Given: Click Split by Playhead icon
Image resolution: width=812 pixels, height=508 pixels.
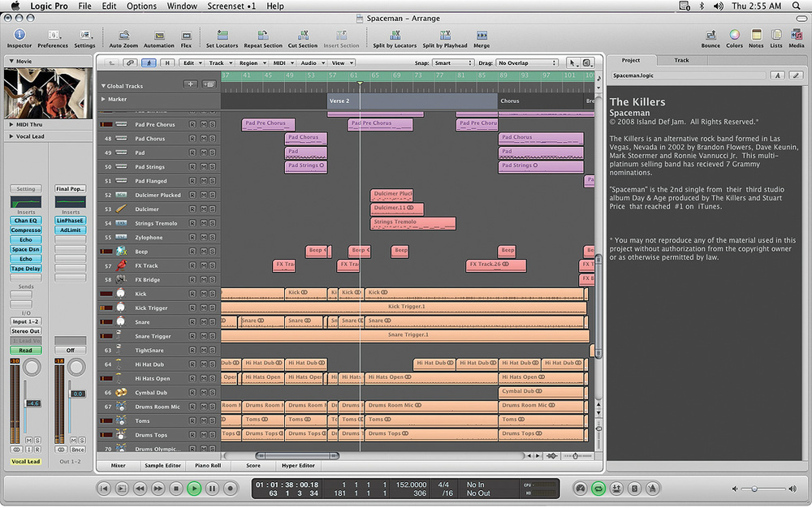Looking at the screenshot, I should (443, 36).
